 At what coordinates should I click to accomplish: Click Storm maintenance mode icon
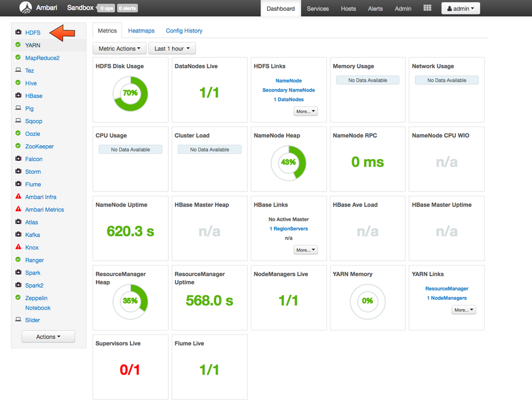tap(18, 171)
